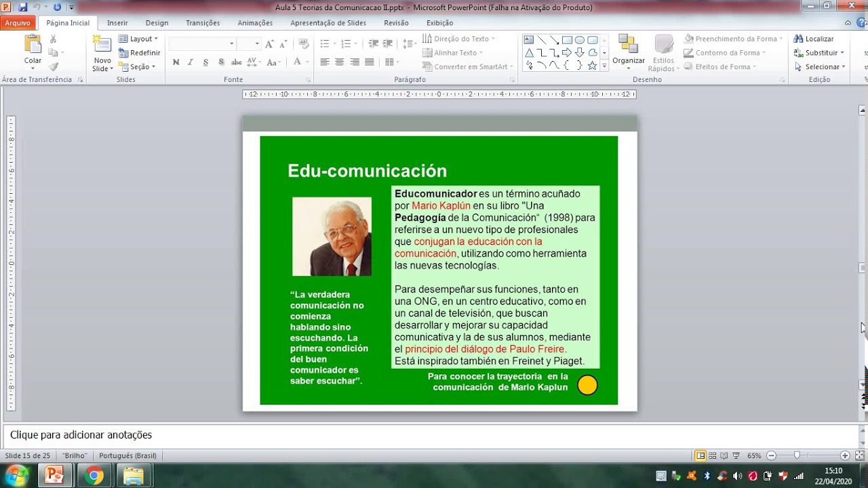This screenshot has height=488, width=868.
Task: Align text to the right
Action: tap(354, 62)
